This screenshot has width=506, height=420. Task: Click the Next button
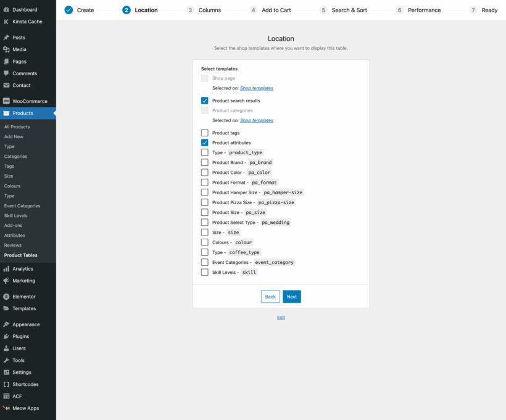coord(291,297)
